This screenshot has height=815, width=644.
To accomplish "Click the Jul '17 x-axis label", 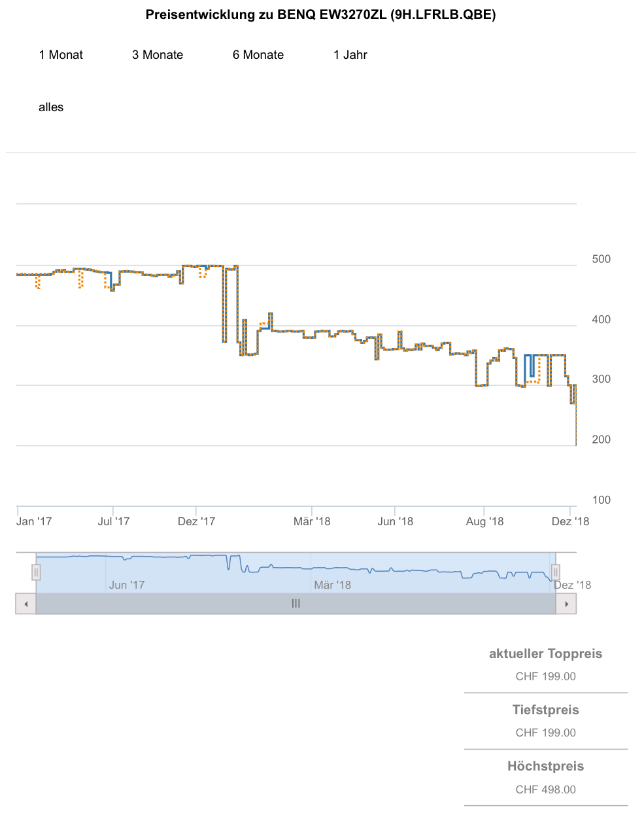I will click(x=114, y=521).
